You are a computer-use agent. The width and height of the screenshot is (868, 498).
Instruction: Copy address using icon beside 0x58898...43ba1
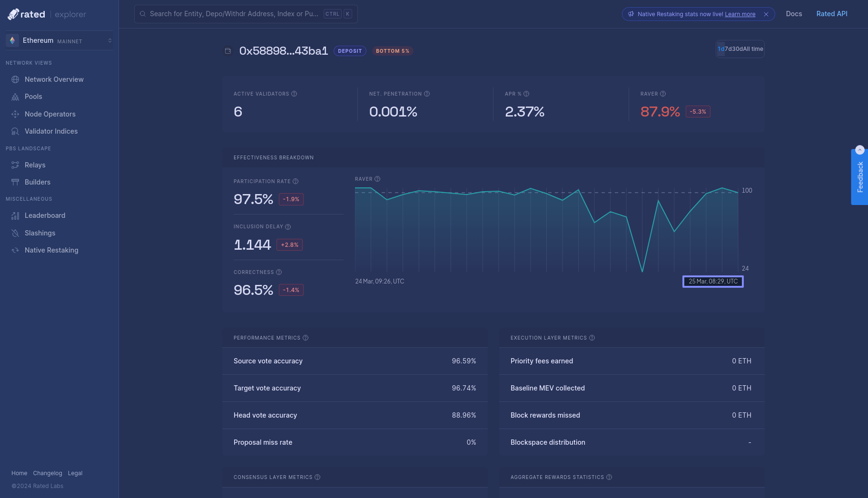pos(228,51)
